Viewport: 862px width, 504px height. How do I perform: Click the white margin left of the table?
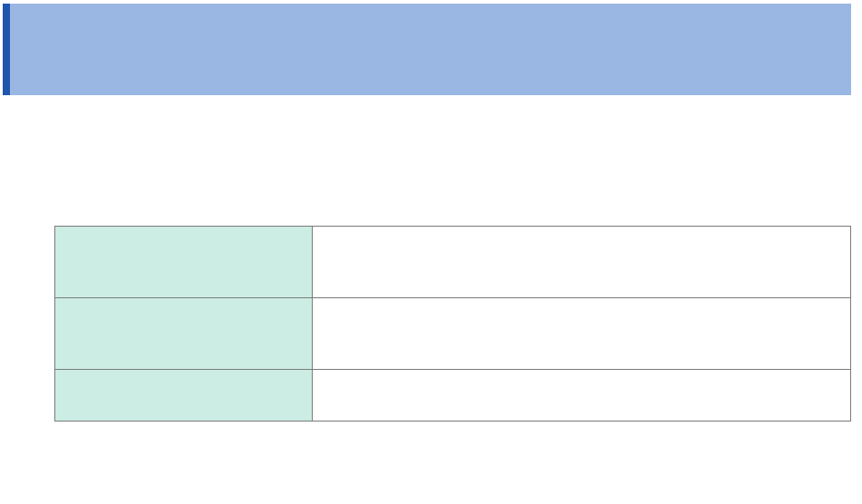pyautogui.click(x=27, y=324)
